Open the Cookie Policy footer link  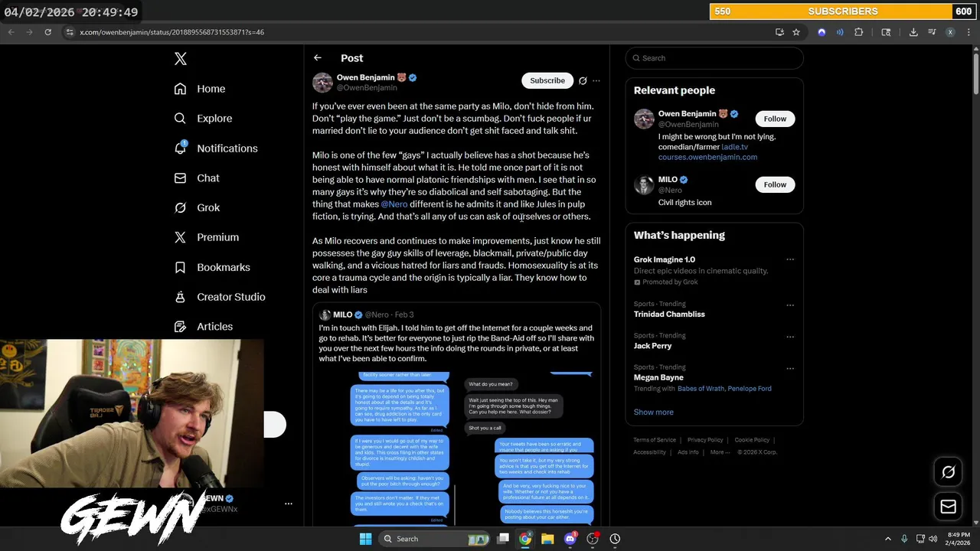click(x=752, y=440)
